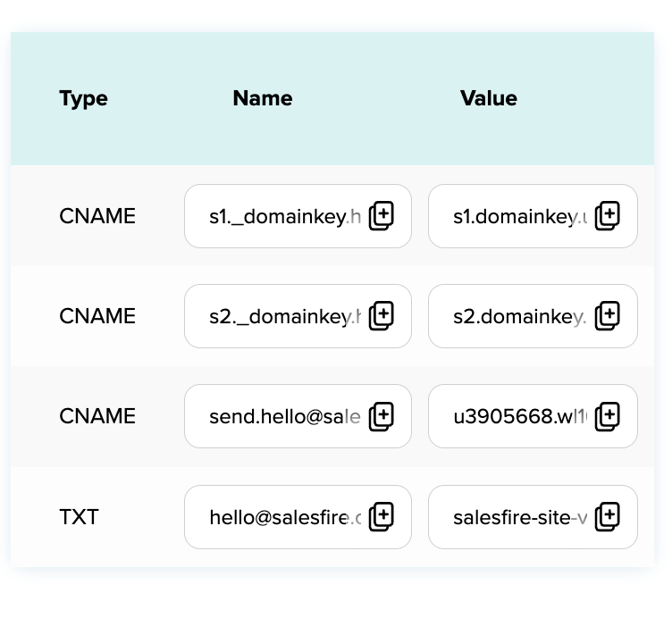
Task: Click the Name column header
Action: (x=263, y=98)
